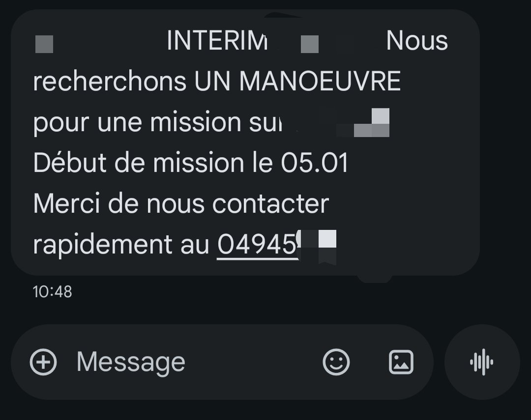Tap the word INTERIM in the message
The height and width of the screenshot is (420, 531).
(x=217, y=41)
